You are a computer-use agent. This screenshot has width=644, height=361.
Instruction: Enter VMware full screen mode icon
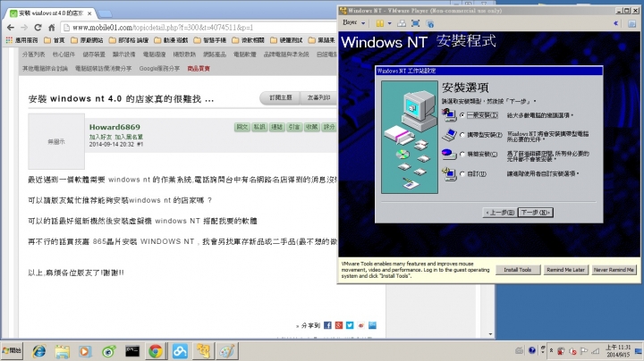tap(415, 23)
